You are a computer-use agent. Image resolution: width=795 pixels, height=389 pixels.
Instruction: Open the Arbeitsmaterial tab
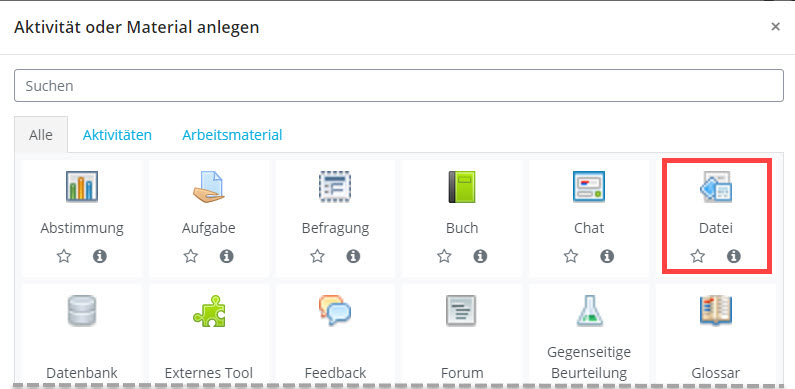[x=232, y=135]
